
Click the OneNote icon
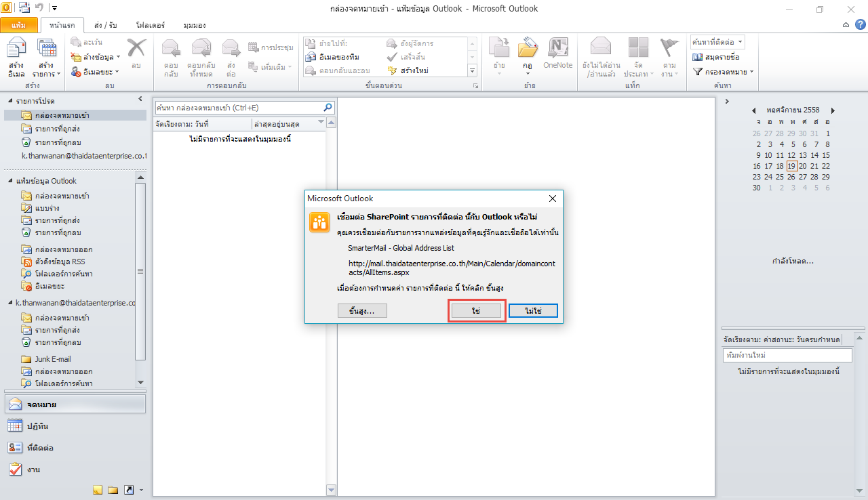click(x=557, y=48)
